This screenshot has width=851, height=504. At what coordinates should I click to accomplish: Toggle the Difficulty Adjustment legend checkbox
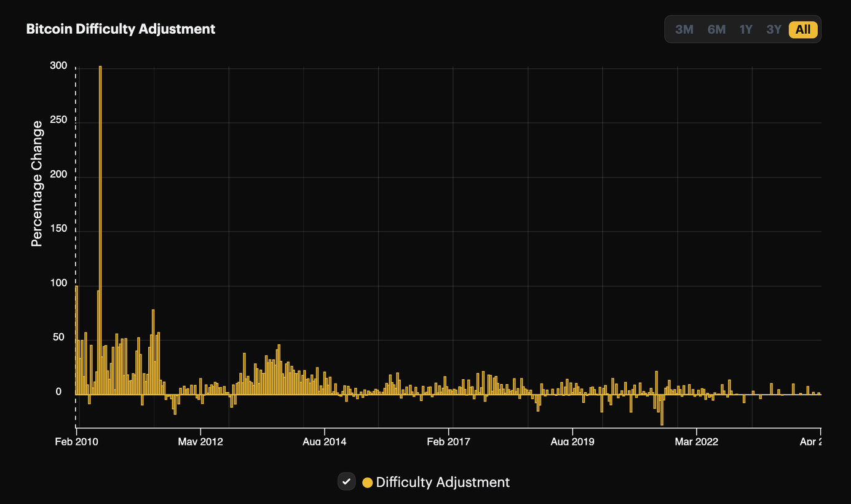click(346, 482)
